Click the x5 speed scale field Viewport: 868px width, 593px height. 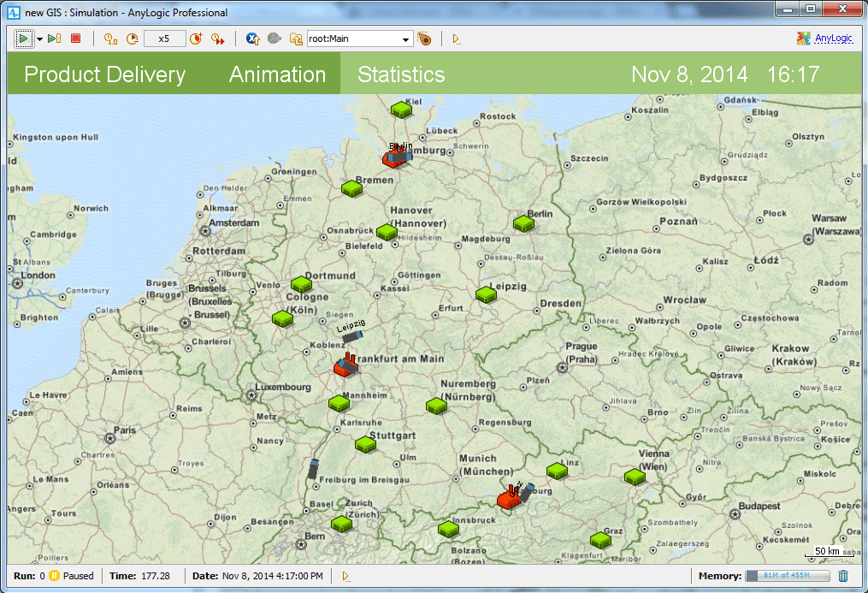click(164, 39)
